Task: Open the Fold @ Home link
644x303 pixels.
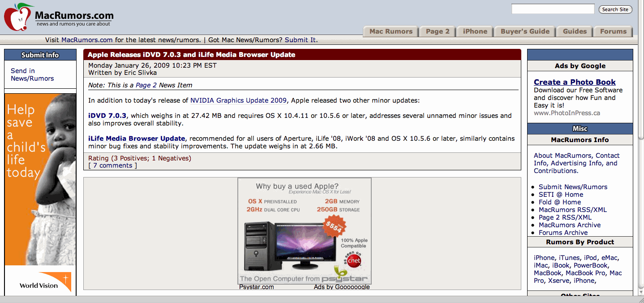Action: coord(560,202)
